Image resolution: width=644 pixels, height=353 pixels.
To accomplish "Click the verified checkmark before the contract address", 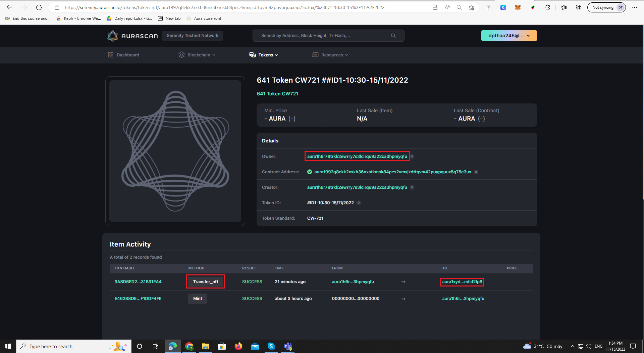I will coord(309,172).
